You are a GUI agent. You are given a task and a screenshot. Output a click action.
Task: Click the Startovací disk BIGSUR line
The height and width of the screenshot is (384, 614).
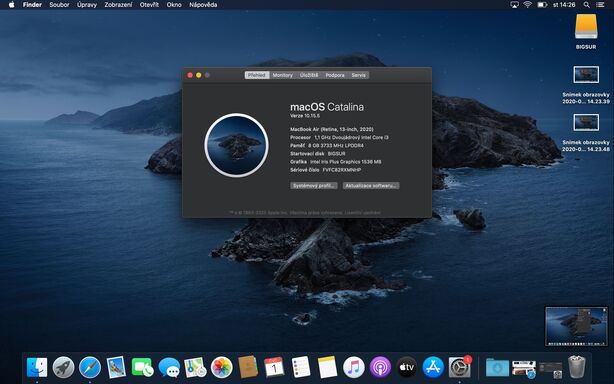[x=318, y=154]
